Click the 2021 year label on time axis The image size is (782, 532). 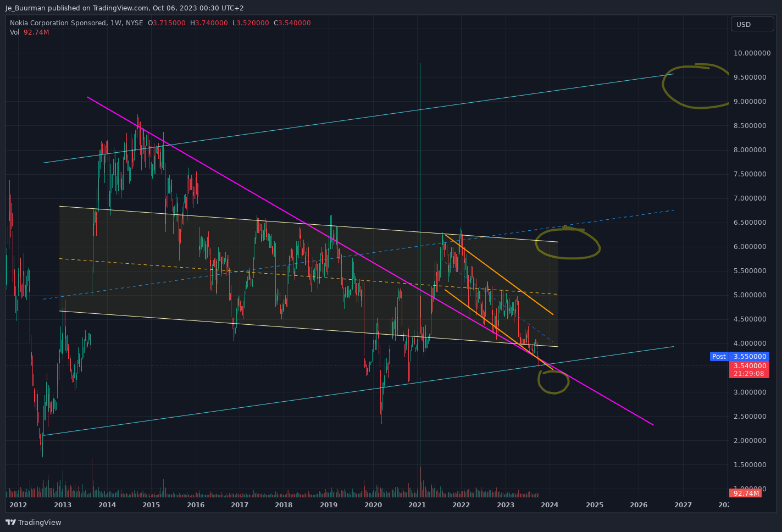coord(417,505)
